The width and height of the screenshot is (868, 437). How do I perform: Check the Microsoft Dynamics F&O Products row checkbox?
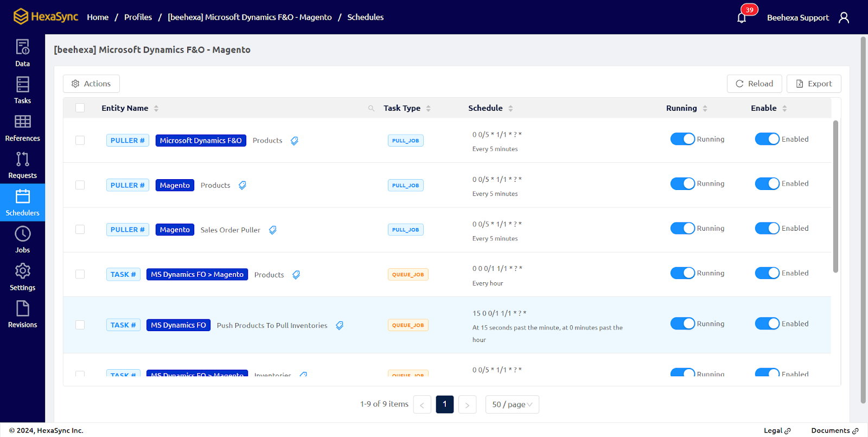(80, 140)
